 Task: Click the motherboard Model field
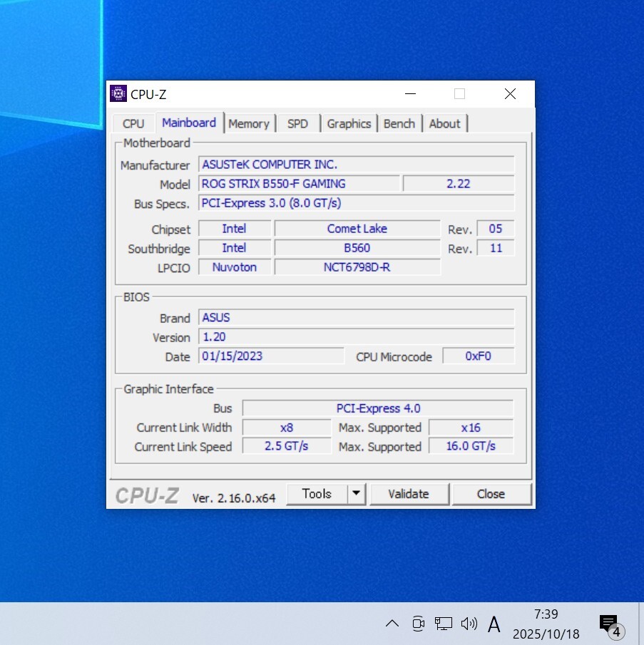coord(299,184)
